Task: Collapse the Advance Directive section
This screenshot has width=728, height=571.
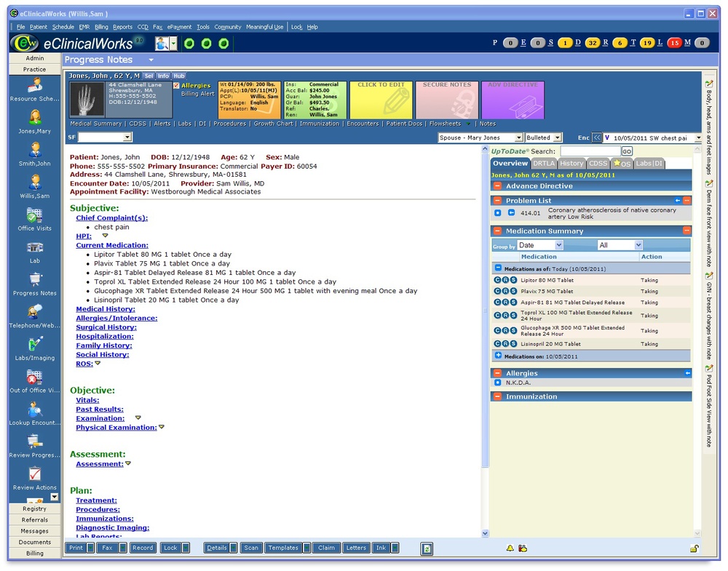Action: click(497, 186)
